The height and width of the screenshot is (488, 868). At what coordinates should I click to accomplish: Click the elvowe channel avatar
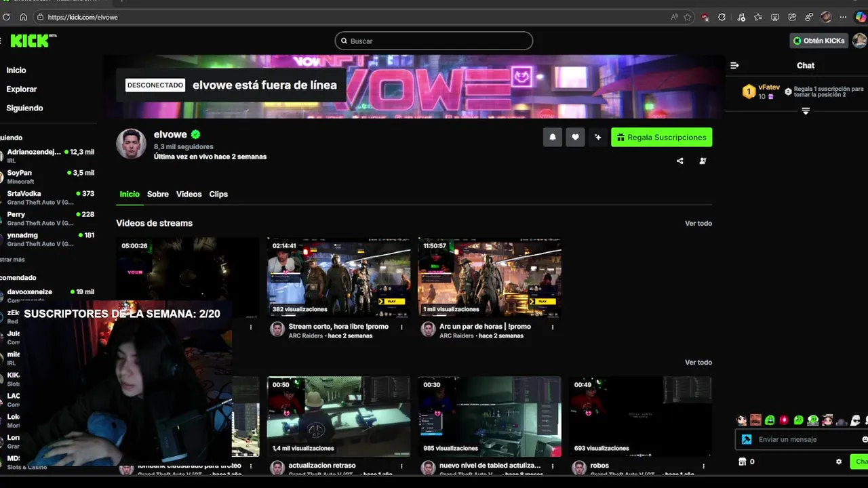(131, 144)
